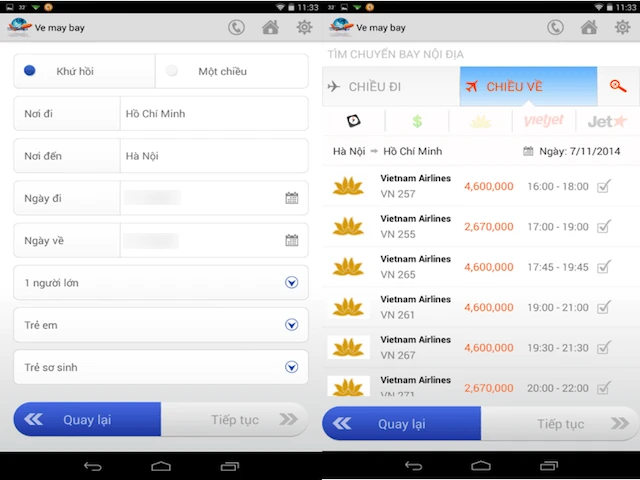The image size is (640, 480).
Task: Tap Android recent apps on right screen
Action: pyautogui.click(x=549, y=466)
